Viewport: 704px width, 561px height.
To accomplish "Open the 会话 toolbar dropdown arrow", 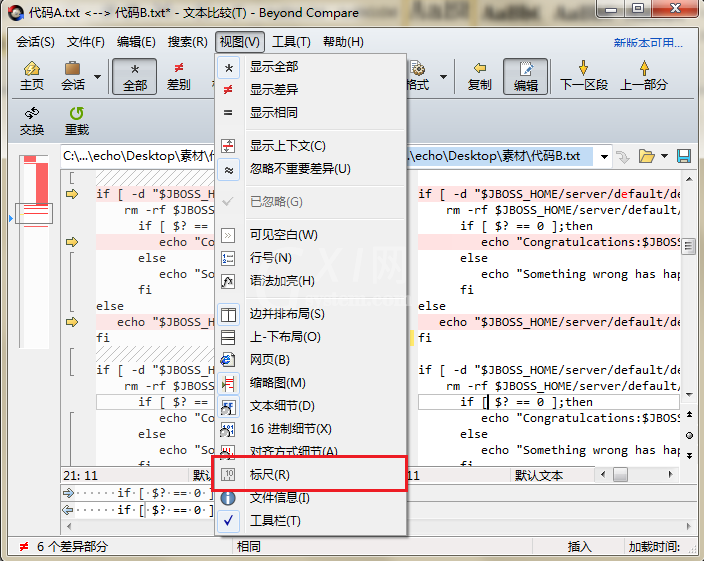I will pyautogui.click(x=97, y=77).
